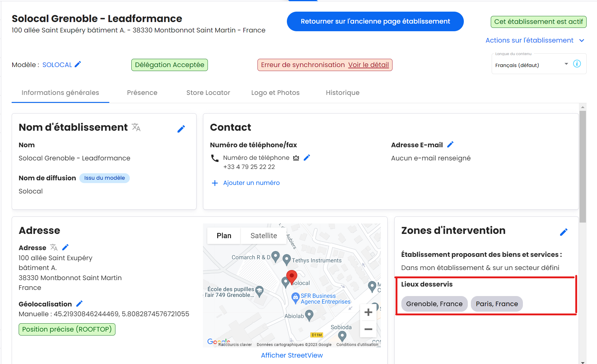Open the Présence tab
Screen dimensions: 597x364
[x=142, y=93]
